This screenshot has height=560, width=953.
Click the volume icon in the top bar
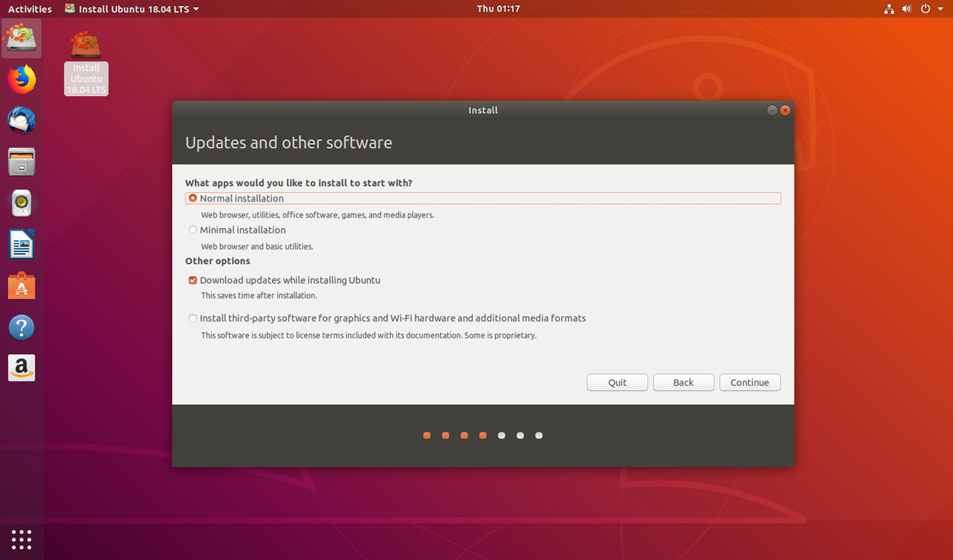[x=907, y=9]
